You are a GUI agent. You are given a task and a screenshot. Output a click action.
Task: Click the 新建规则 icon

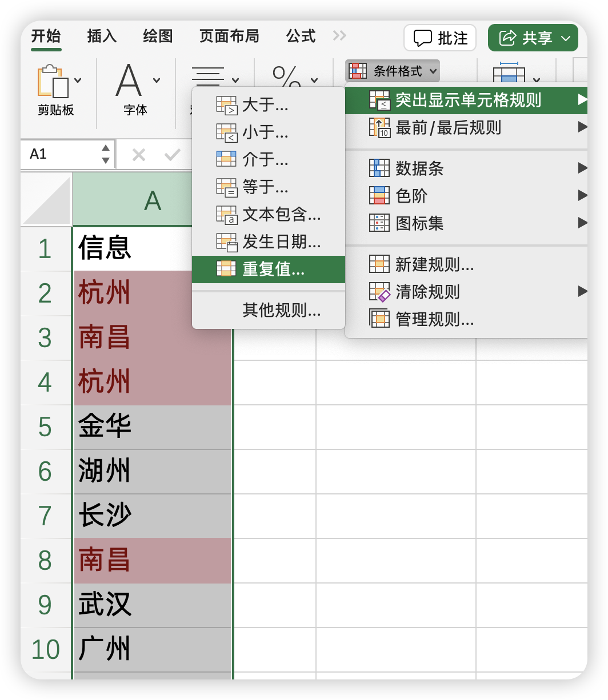(379, 264)
